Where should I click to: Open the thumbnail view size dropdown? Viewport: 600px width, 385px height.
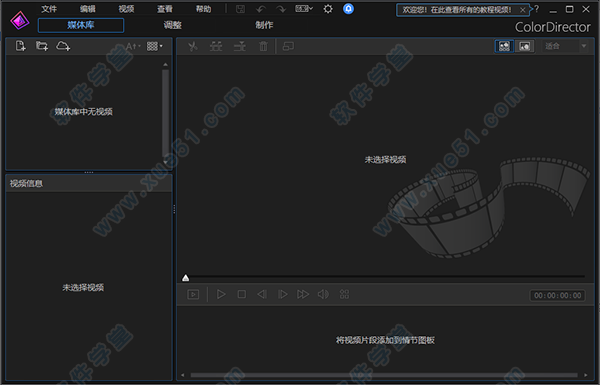point(155,46)
